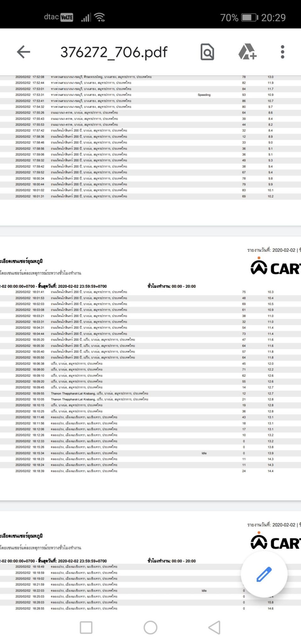This screenshot has height=644, width=301.
Task: Click value 14.4 in the 18:18:39 row
Action: point(270,471)
